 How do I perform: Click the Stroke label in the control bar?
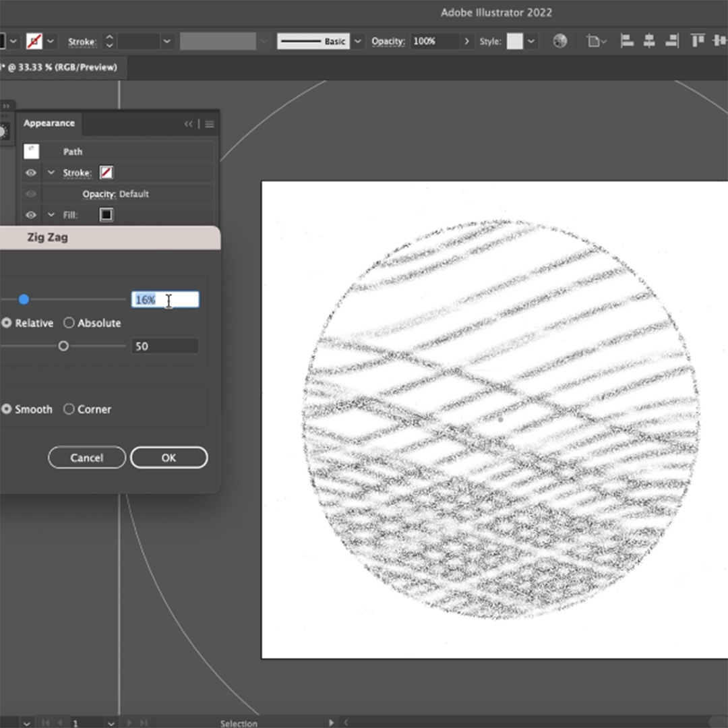click(81, 41)
